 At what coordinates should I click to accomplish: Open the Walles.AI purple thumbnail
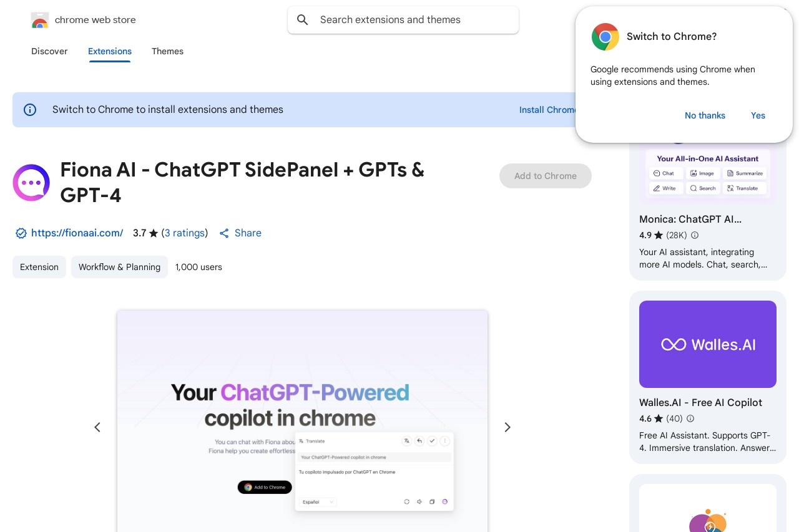point(708,344)
